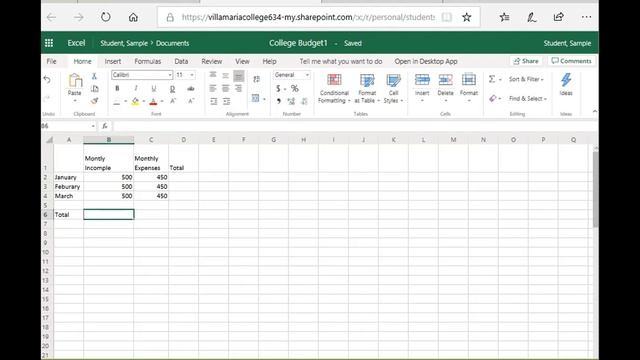Open fill color yellow swatch

pyautogui.click(x=136, y=101)
